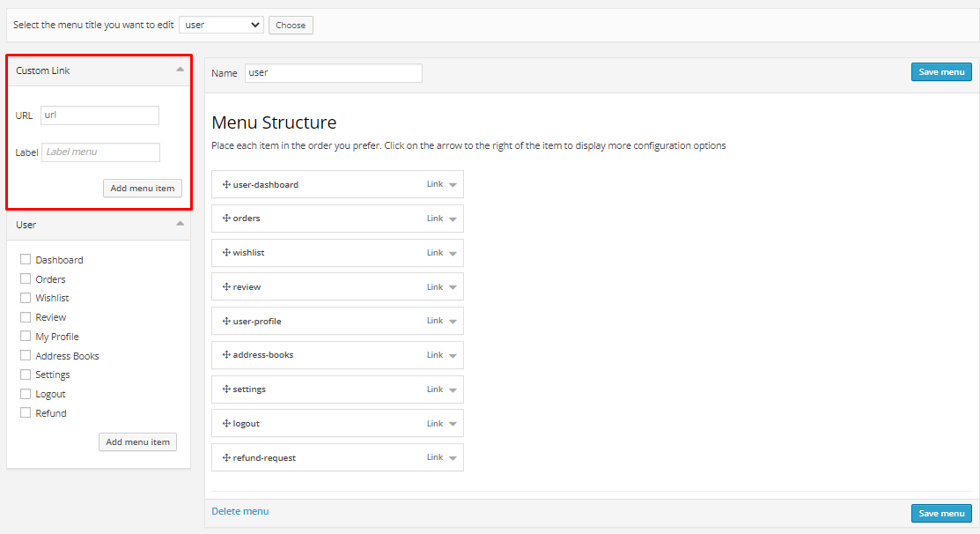This screenshot has width=980, height=534.
Task: Check the Dashboard checkbox
Action: [x=26, y=260]
